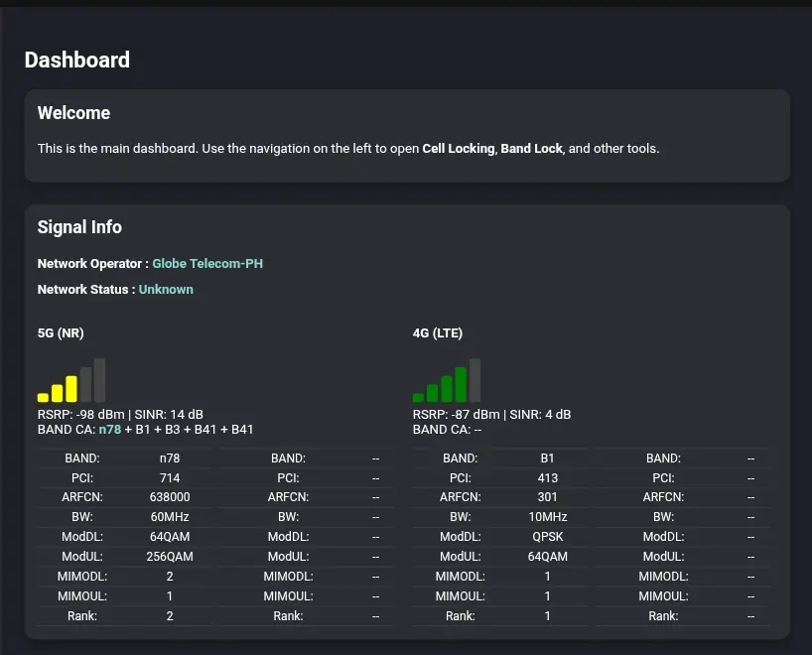812x655 pixels.
Task: Click the Welcome card title
Action: tap(74, 113)
